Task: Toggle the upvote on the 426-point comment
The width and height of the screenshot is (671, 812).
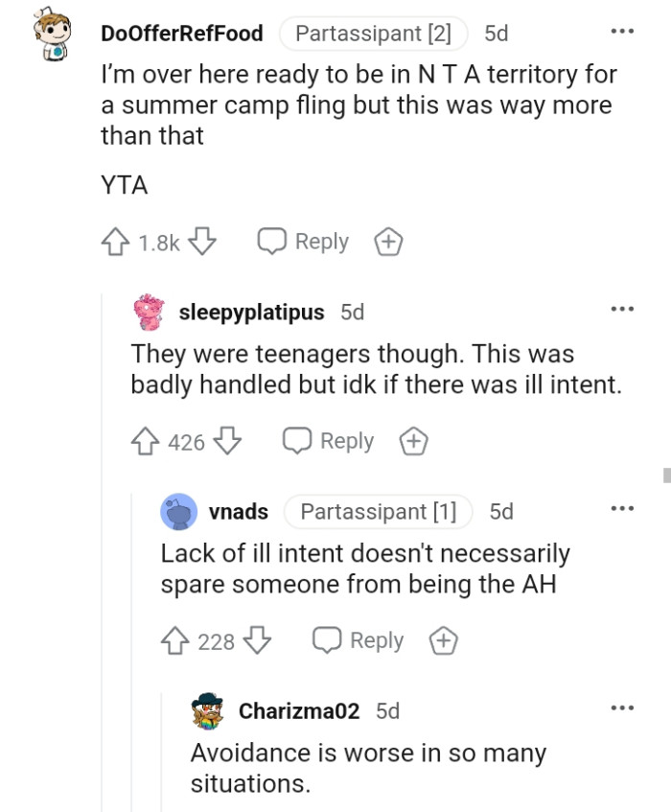Action: pyautogui.click(x=145, y=441)
